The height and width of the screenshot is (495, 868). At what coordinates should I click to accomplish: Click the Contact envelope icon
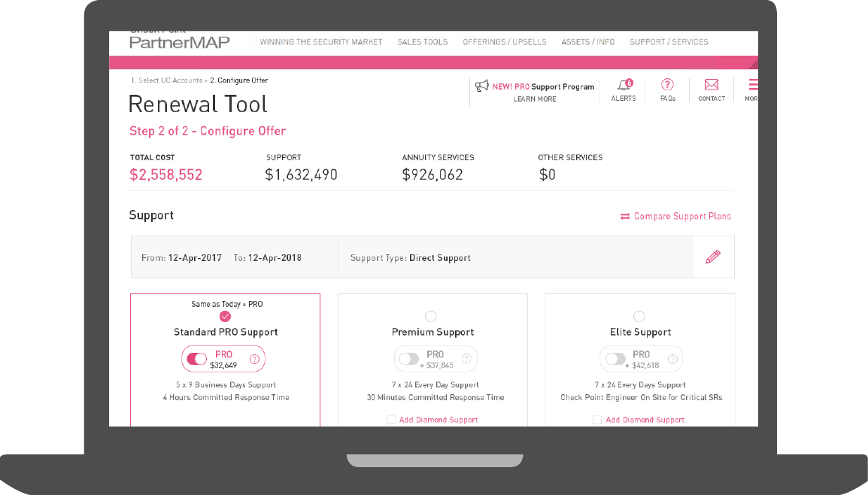pyautogui.click(x=712, y=84)
